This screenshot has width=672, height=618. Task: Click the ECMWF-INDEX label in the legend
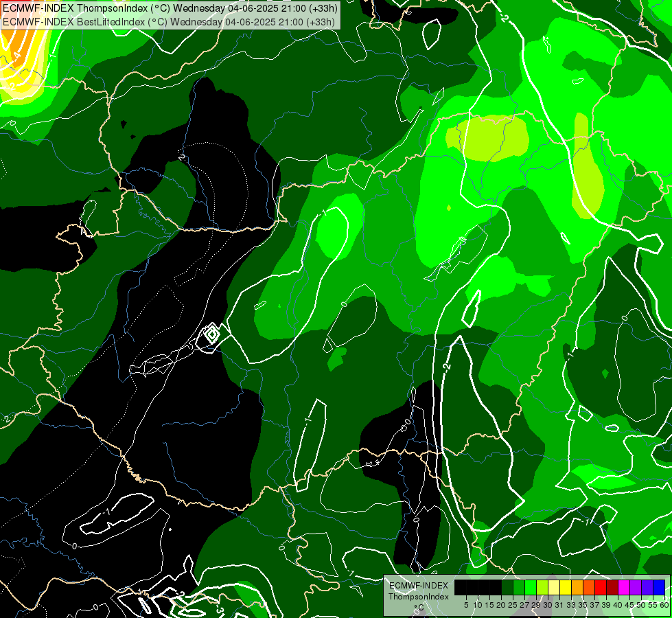[419, 586]
